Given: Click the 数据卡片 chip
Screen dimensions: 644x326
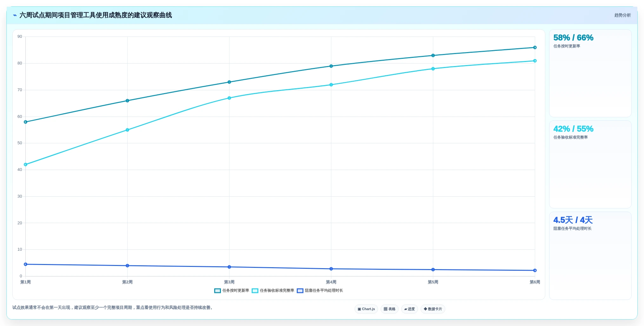Looking at the screenshot, I should 433,309.
